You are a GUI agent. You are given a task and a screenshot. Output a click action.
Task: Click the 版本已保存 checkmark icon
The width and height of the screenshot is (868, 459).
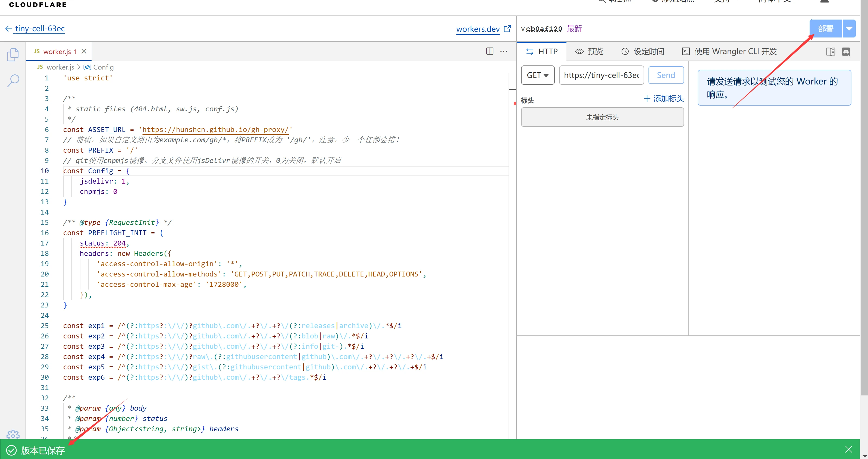coord(11,450)
